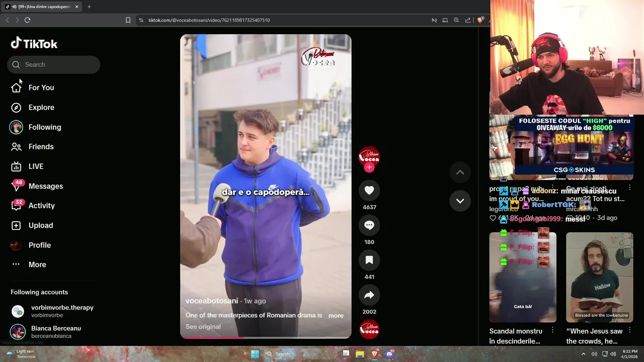Open Activity notifications
This screenshot has width=644, height=362.
pos(33,206)
